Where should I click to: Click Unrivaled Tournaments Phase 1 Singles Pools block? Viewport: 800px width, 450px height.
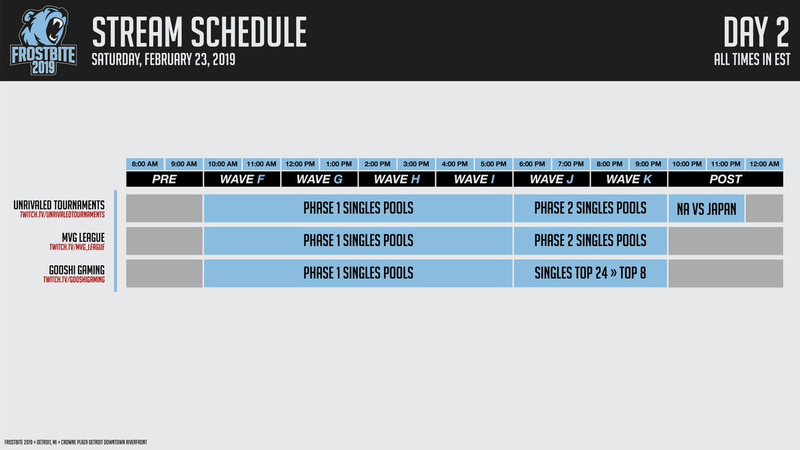point(358,208)
